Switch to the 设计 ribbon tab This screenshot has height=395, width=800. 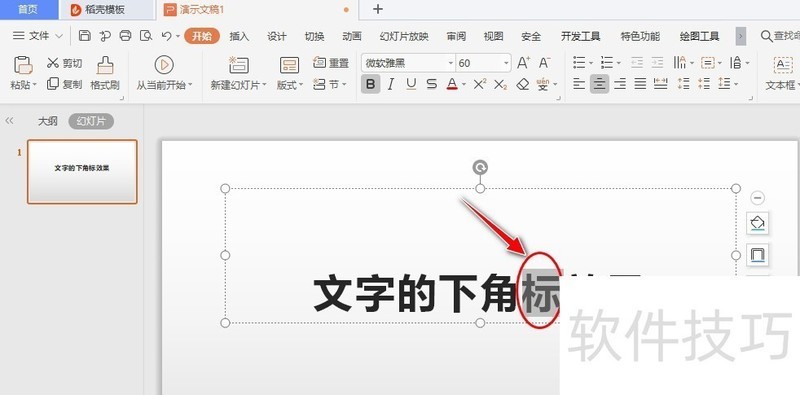277,36
